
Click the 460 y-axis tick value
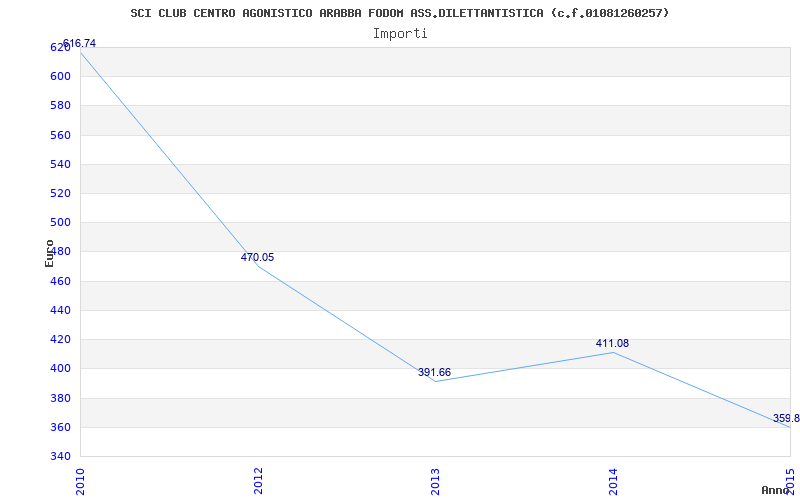click(x=60, y=281)
